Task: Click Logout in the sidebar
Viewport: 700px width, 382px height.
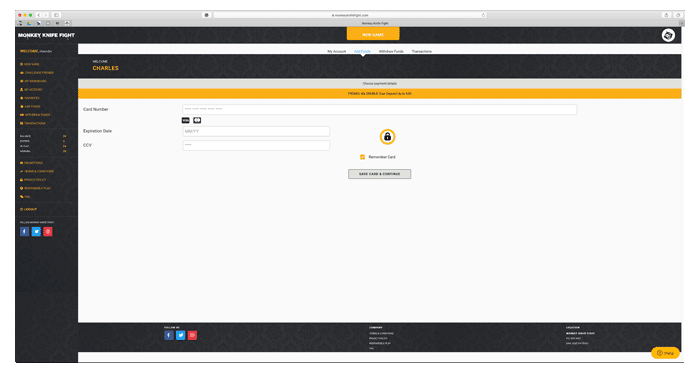Action: [x=29, y=209]
